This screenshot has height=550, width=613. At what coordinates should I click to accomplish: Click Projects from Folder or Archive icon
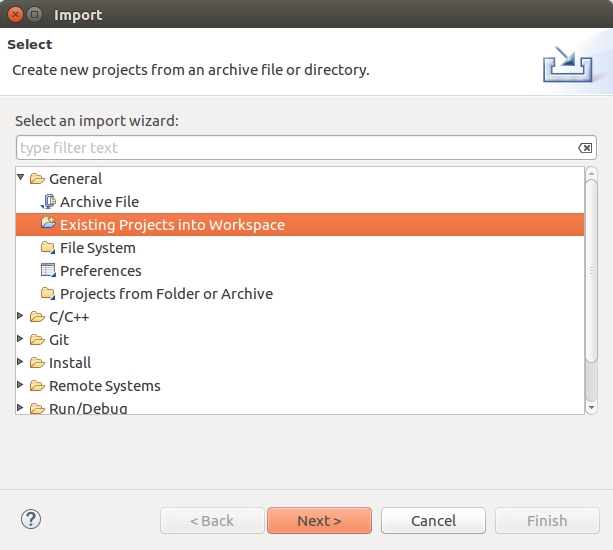pyautogui.click(x=48, y=294)
